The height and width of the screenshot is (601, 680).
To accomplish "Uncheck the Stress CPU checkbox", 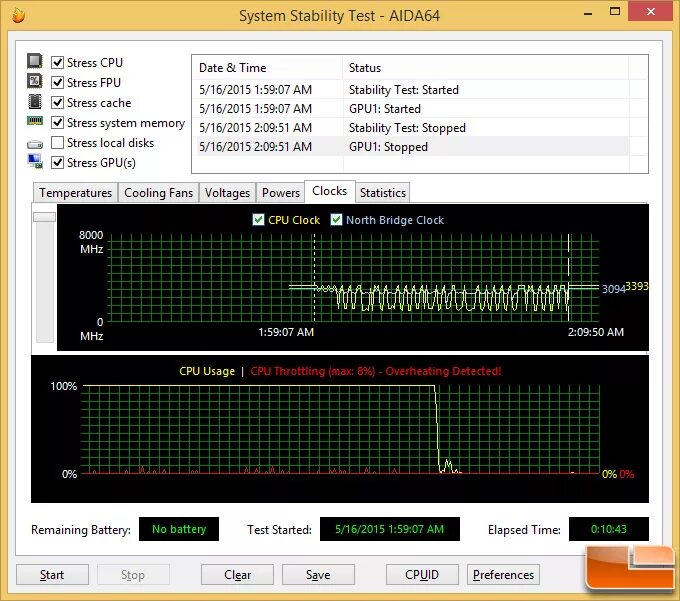I will (57, 62).
